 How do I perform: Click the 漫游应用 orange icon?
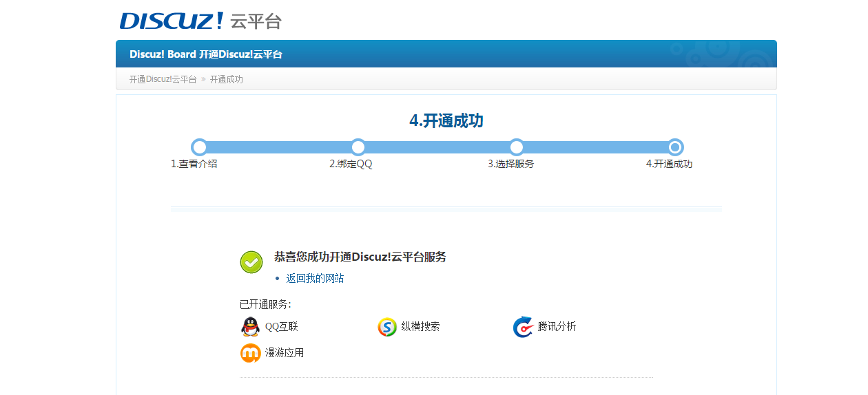pyautogui.click(x=250, y=353)
